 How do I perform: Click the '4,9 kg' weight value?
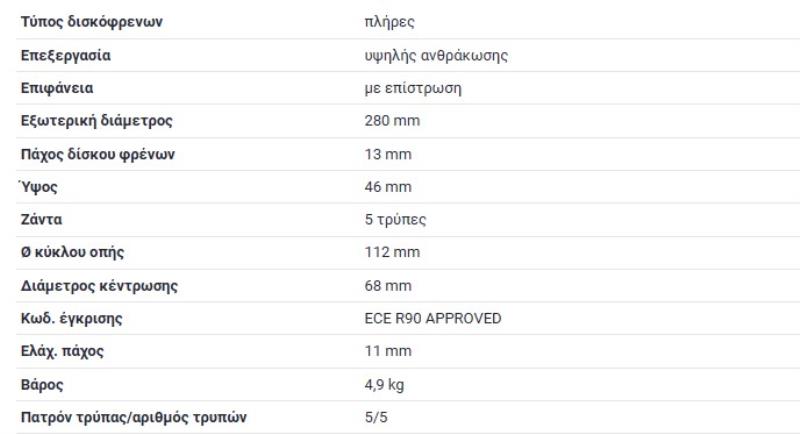pos(385,385)
